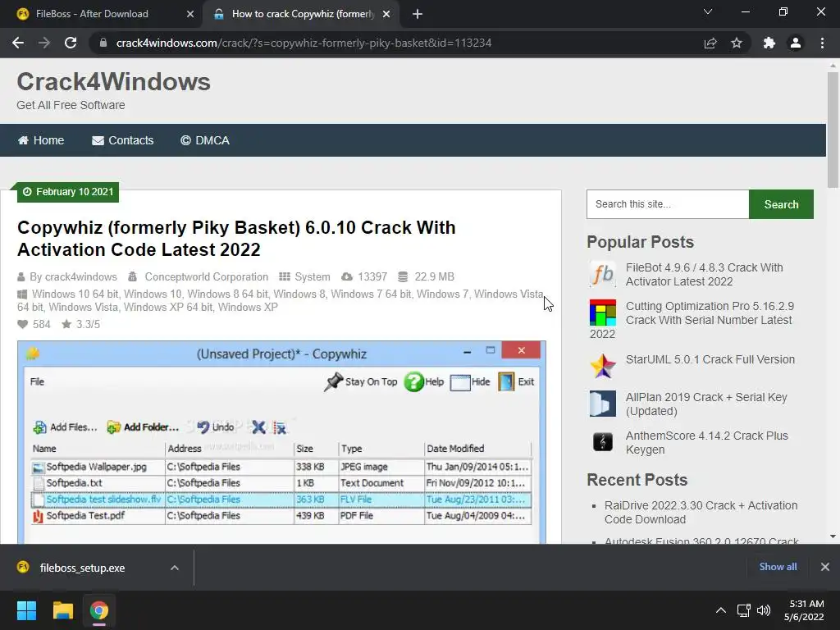Screen dimensions: 840x630
Task: Click the heart likes icon 584
Action: [x=22, y=324]
